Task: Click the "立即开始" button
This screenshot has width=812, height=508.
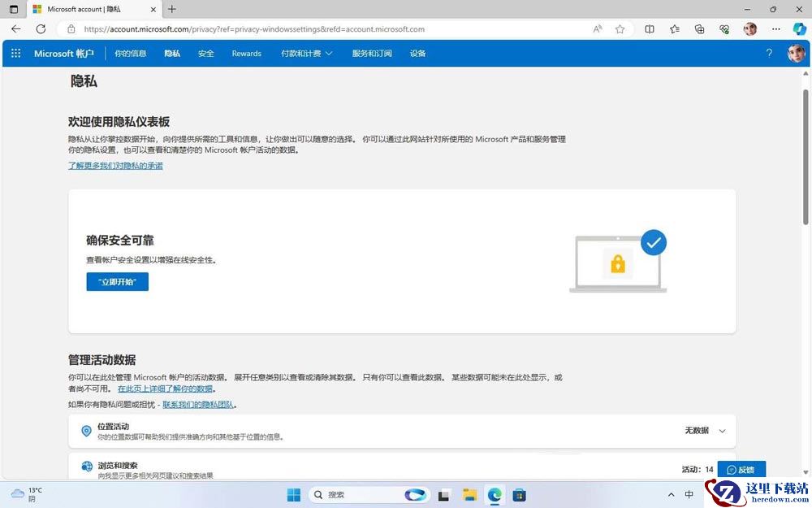Action: point(118,281)
